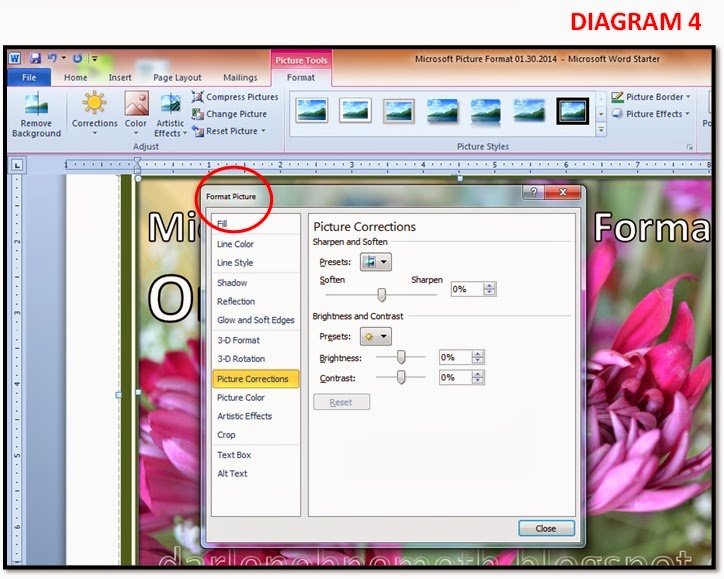Viewport: 724px width, 579px height.
Task: Increase Sharpen value with spinner up arrow
Action: click(489, 286)
